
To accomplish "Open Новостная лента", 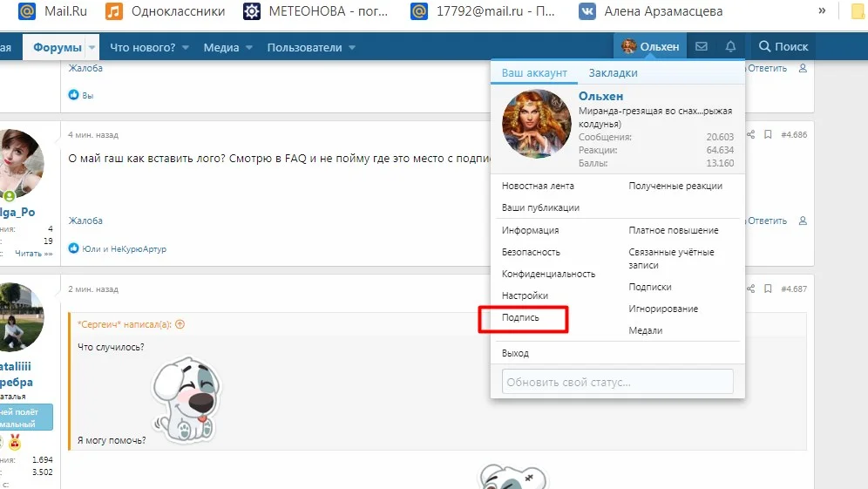I will 538,186.
